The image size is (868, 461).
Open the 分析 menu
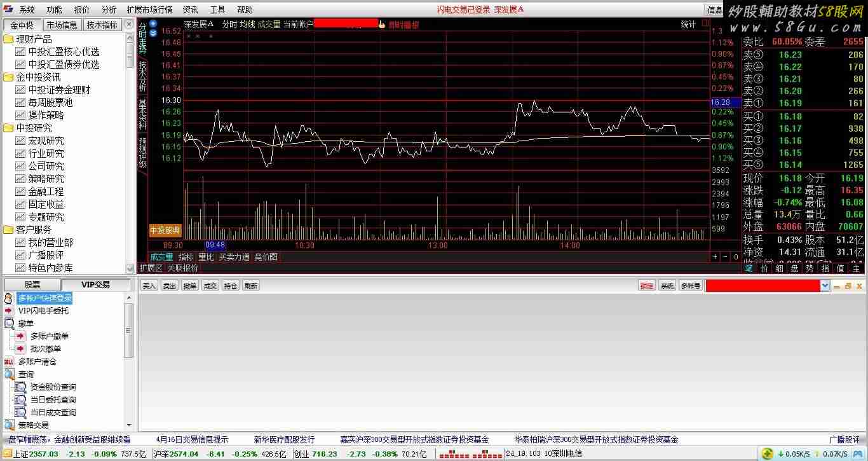pos(109,10)
